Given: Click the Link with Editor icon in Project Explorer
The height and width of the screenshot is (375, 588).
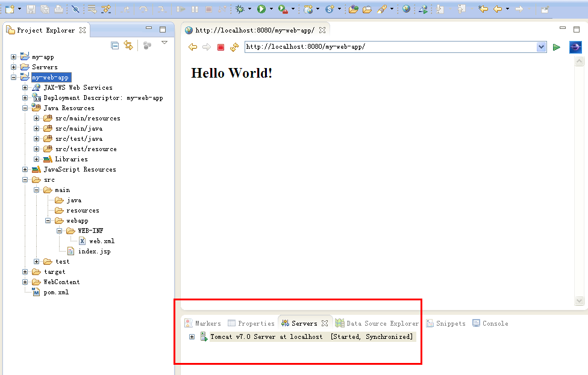Looking at the screenshot, I should point(128,45).
